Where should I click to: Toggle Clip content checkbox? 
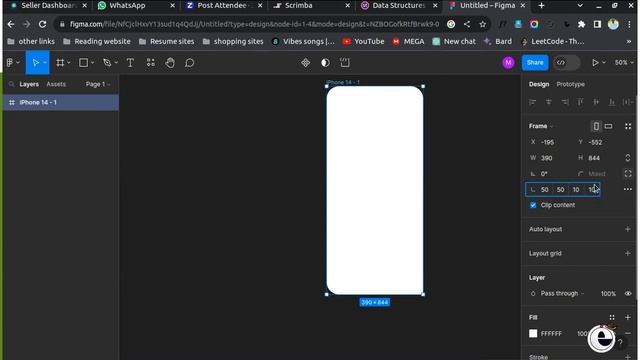pyautogui.click(x=533, y=205)
